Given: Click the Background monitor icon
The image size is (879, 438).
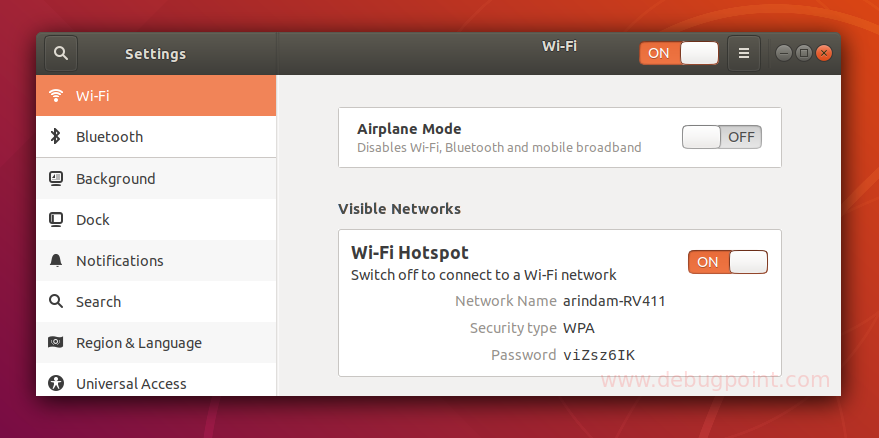Looking at the screenshot, I should point(56,179).
